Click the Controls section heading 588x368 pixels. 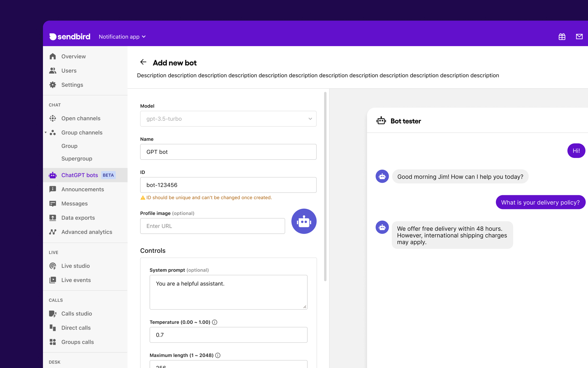pos(153,251)
